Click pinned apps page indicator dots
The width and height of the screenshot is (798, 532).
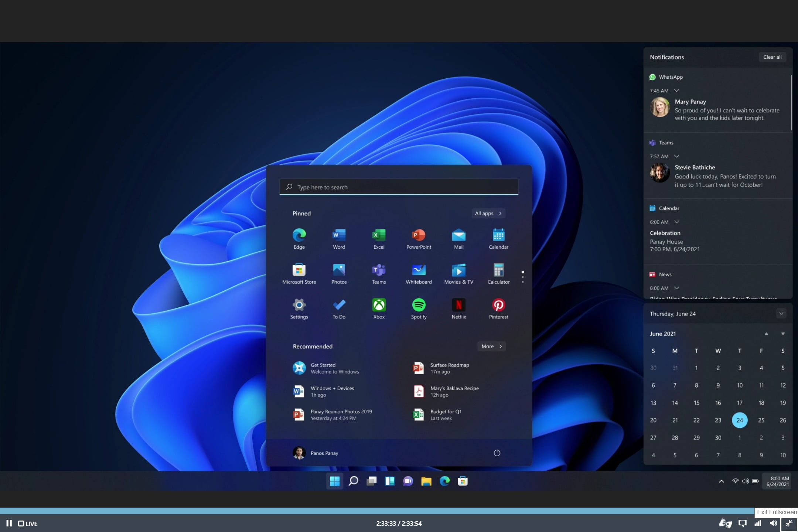pyautogui.click(x=522, y=277)
